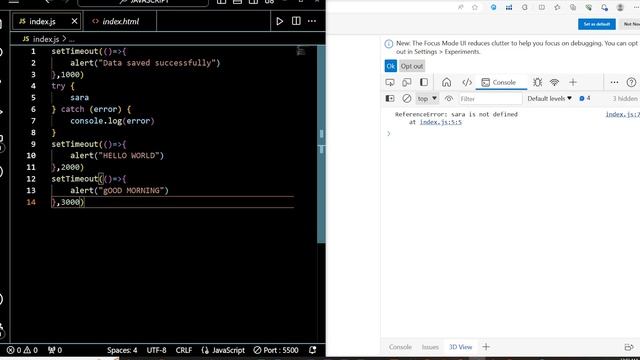Click the info icon on the Focus Mode notice

[x=389, y=44]
